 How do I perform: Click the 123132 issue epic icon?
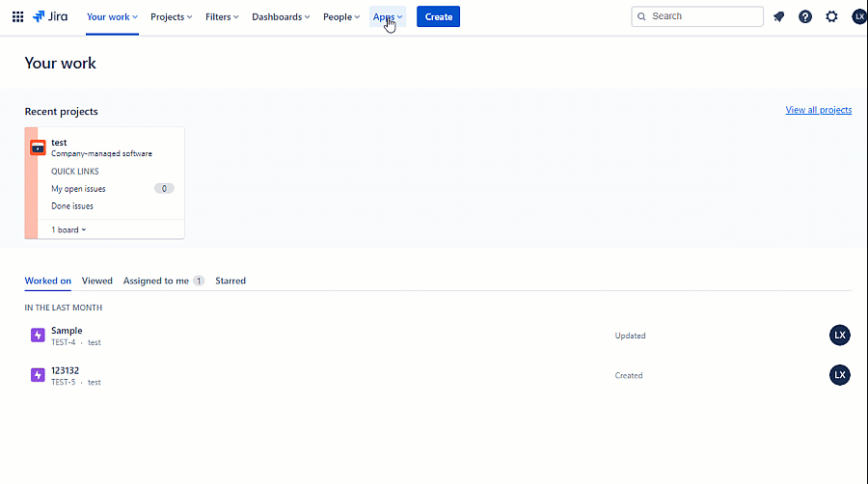[x=38, y=375]
